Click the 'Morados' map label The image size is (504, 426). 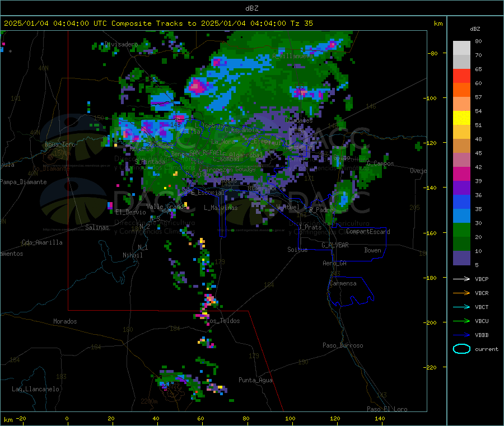click(x=65, y=321)
